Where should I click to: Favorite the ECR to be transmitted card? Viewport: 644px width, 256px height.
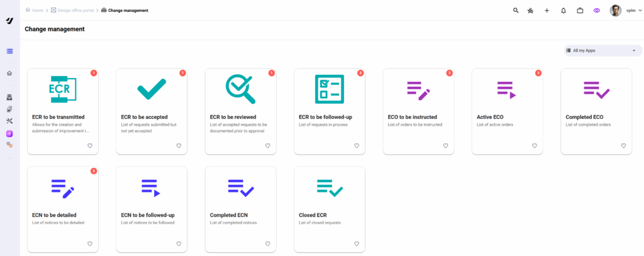[90, 146]
